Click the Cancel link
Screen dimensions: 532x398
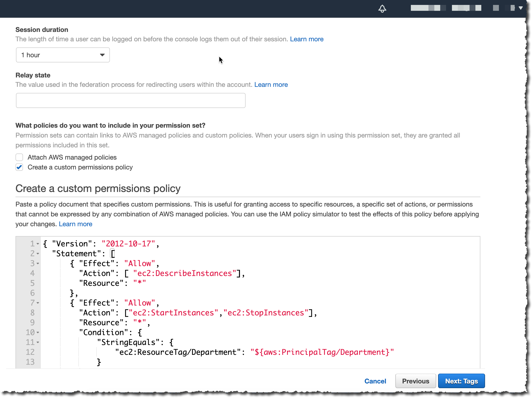[x=375, y=381]
